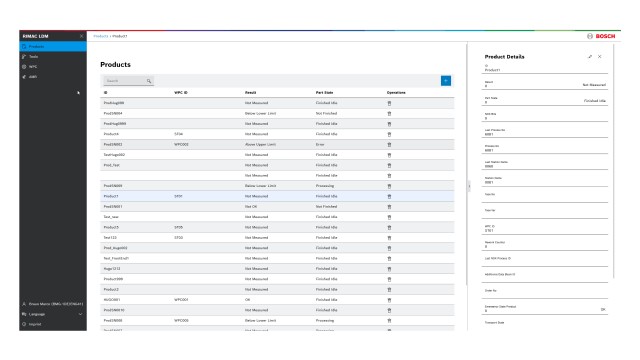Screen dimensions: 640x360
Task: Delete the Test_new row
Action: pyautogui.click(x=389, y=217)
